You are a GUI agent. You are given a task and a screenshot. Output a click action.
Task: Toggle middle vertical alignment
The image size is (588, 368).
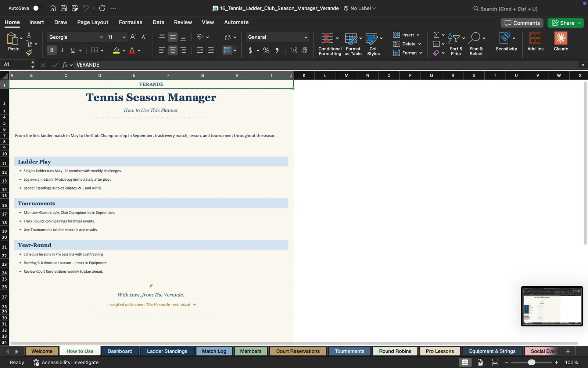tap(172, 37)
